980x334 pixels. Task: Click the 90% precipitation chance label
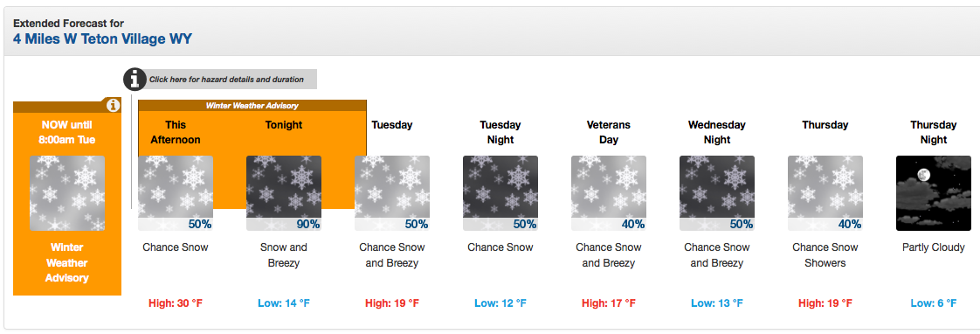point(307,224)
